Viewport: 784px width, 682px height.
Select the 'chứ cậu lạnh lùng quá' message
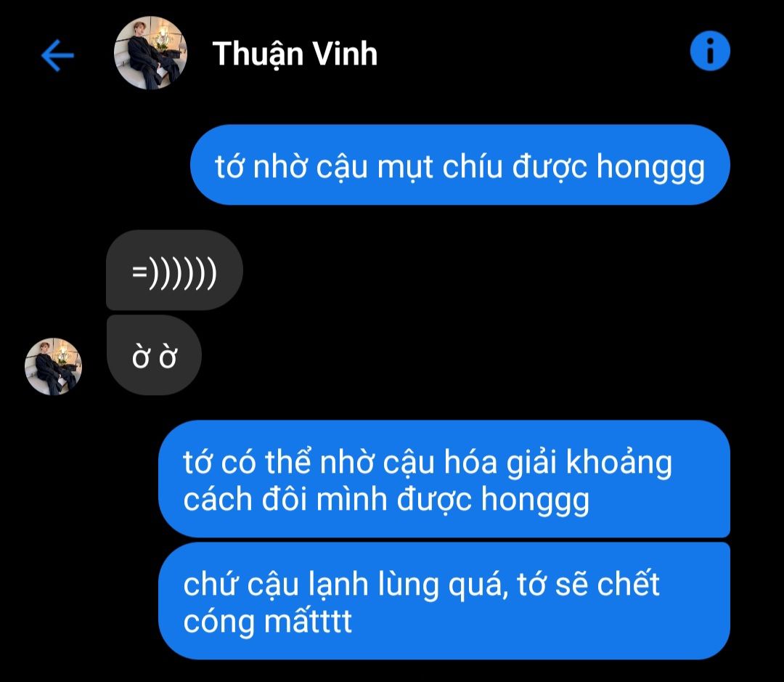tap(444, 601)
